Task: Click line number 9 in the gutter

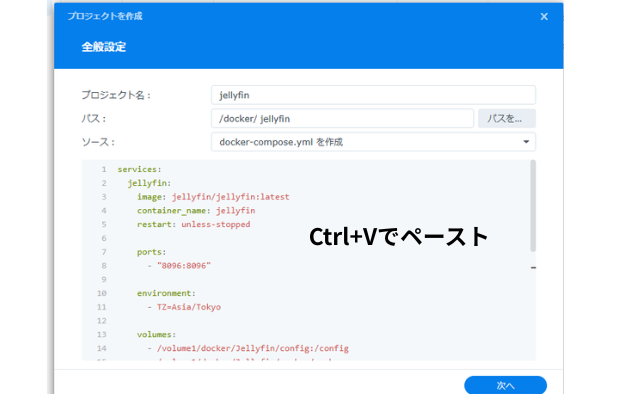Action: (x=104, y=280)
